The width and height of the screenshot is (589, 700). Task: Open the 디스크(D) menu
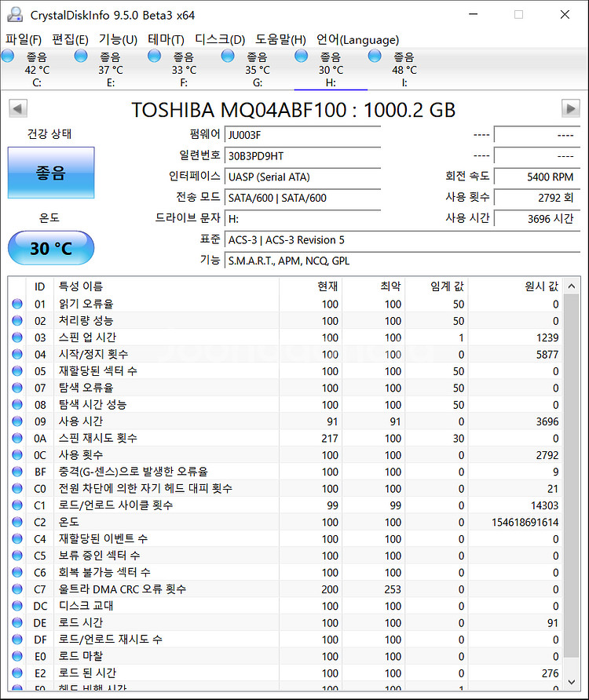220,40
